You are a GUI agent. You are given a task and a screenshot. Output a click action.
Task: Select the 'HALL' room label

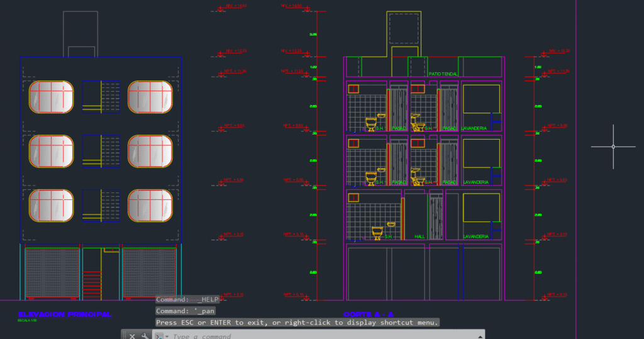(419, 236)
